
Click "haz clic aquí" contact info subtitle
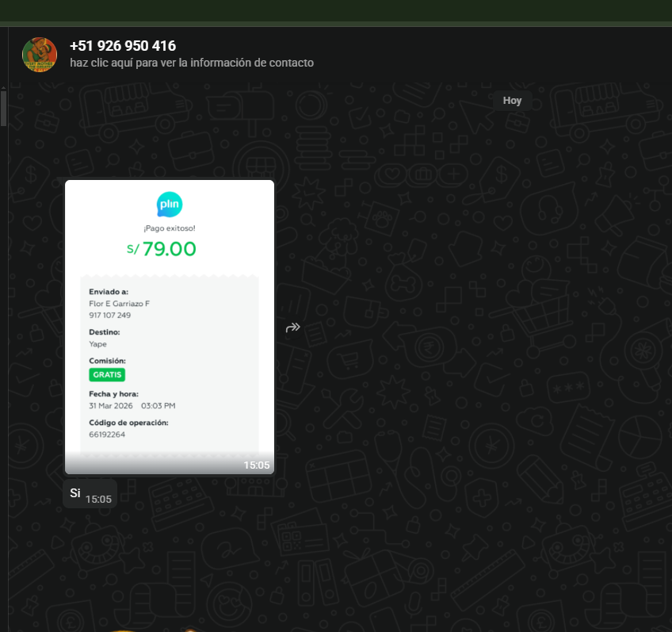[x=192, y=63]
